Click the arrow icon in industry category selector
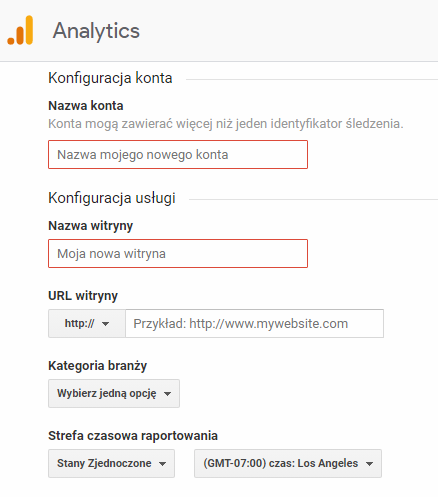438x497 pixels. (168, 394)
